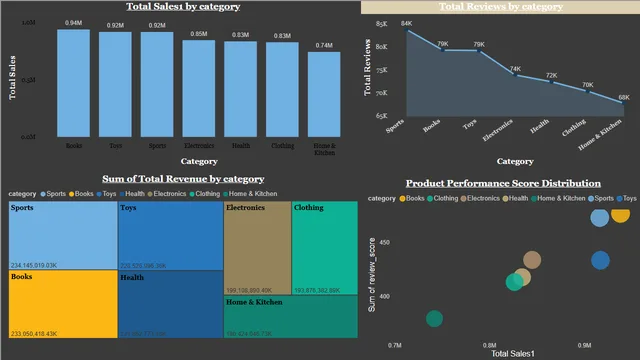Screen dimensions: 640x360
Task: Click the Sum of Total Revenue by category title
Action: pos(183,179)
